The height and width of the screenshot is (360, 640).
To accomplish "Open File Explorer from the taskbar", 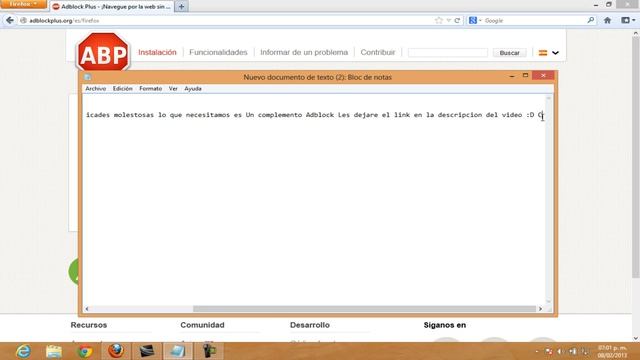I will point(54,351).
